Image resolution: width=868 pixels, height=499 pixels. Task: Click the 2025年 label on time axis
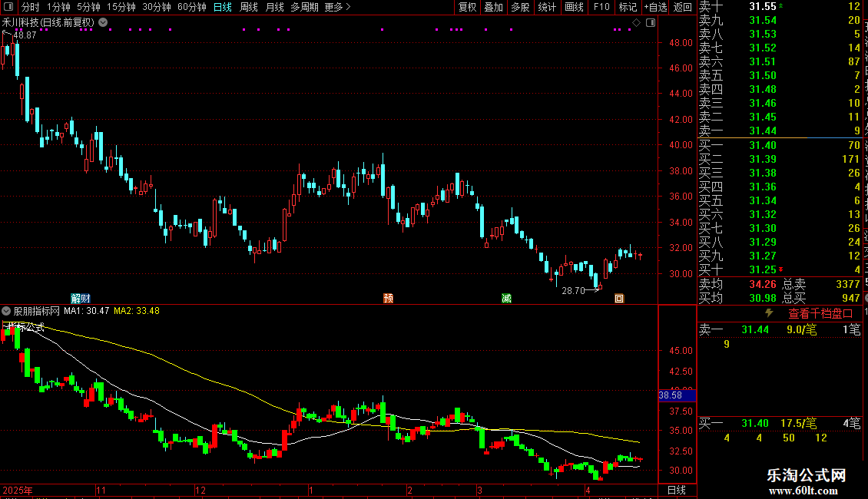pyautogui.click(x=18, y=490)
